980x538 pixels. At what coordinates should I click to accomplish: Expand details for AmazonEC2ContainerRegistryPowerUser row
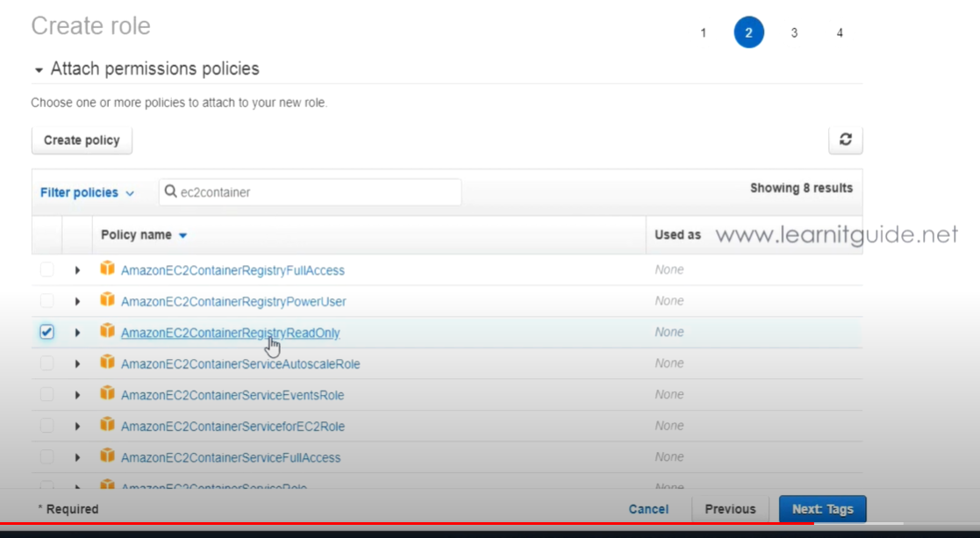click(x=77, y=301)
